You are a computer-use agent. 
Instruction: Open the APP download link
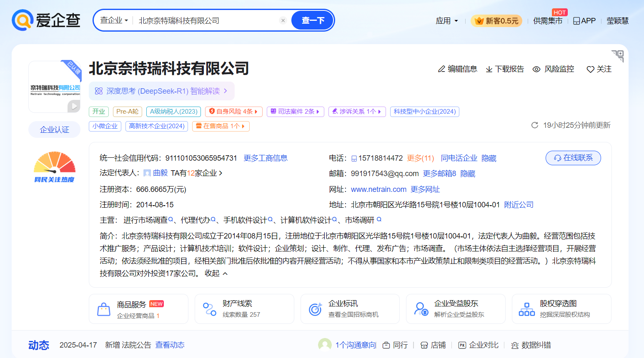584,21
